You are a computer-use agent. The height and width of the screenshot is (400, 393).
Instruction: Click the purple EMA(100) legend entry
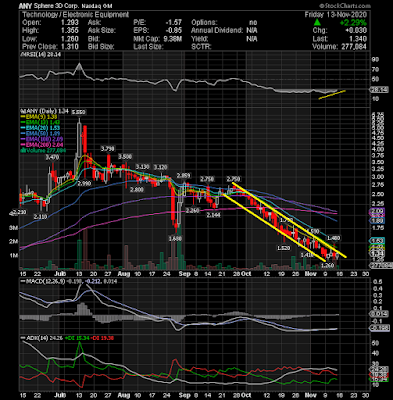[x=42, y=139]
